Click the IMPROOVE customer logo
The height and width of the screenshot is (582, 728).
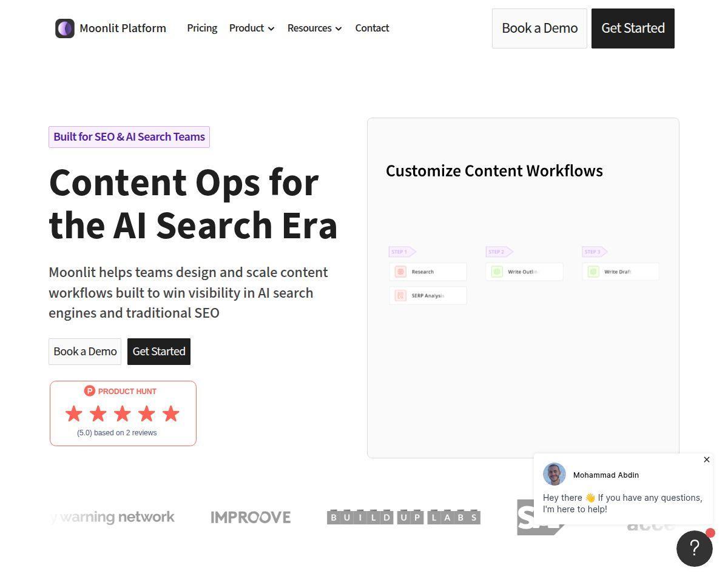click(251, 517)
